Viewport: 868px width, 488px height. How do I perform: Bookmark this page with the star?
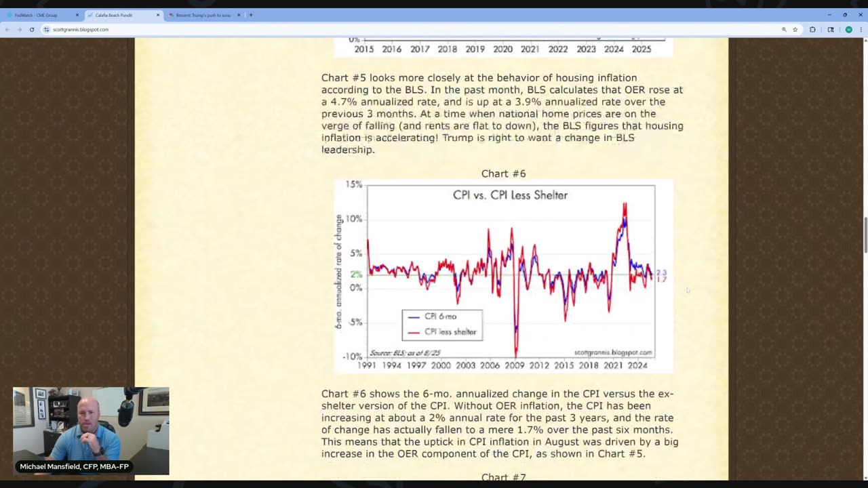click(795, 30)
